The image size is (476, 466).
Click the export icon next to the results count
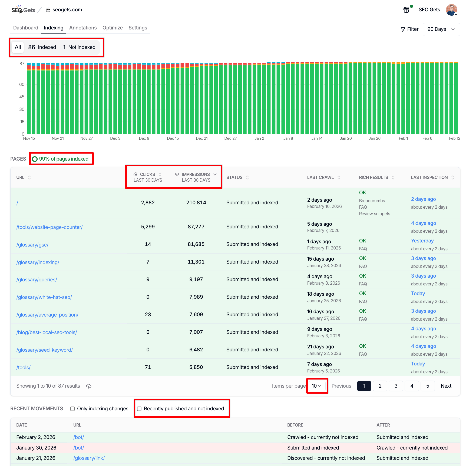click(89, 386)
